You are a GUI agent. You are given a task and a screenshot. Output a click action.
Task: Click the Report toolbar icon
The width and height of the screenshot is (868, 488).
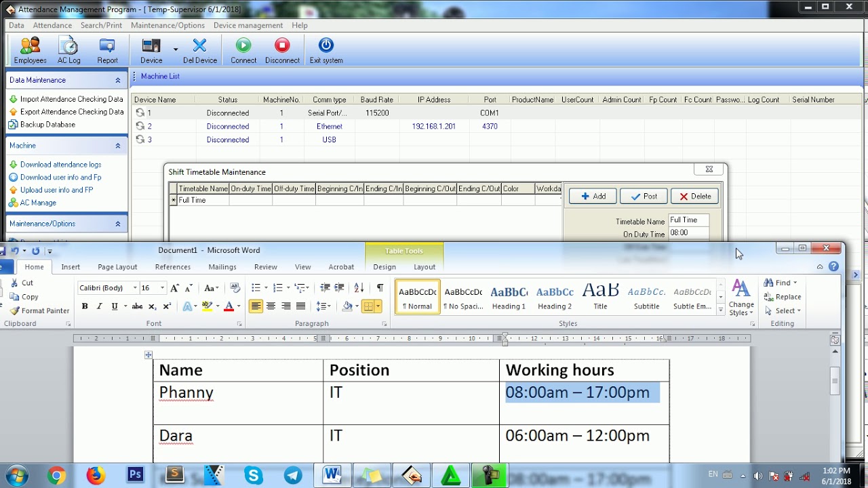[107, 45]
